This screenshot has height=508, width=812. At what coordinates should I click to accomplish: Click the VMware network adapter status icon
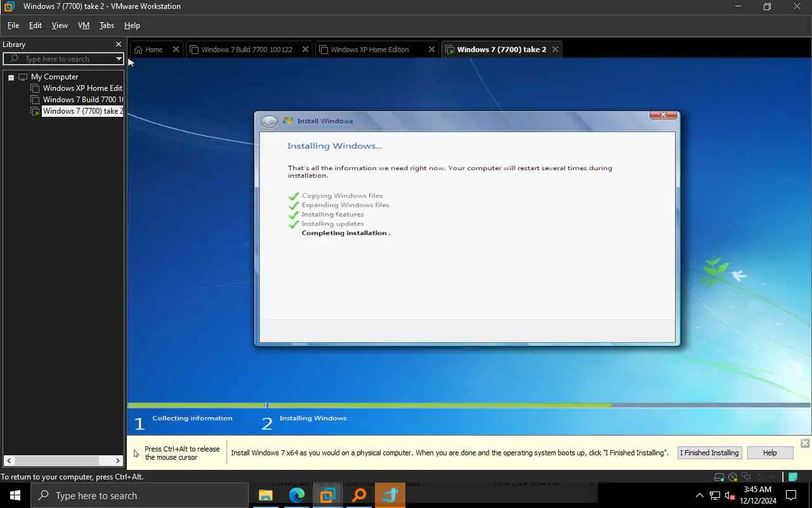pyautogui.click(x=746, y=478)
